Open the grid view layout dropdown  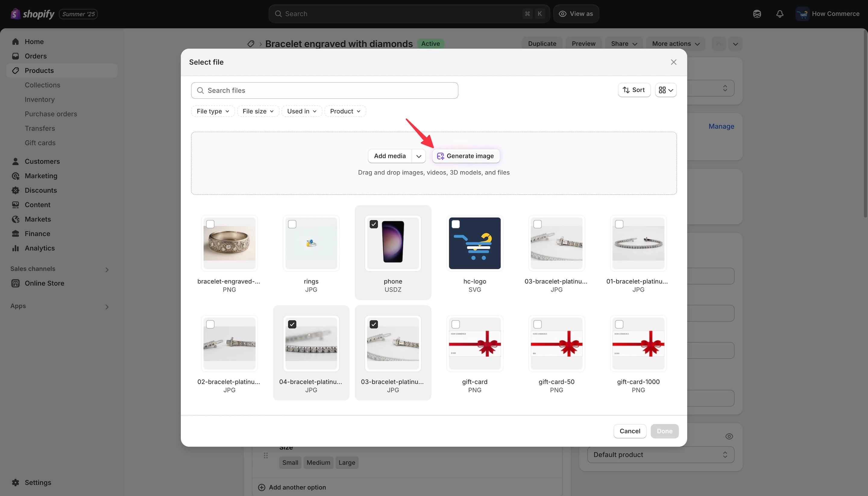pos(665,90)
